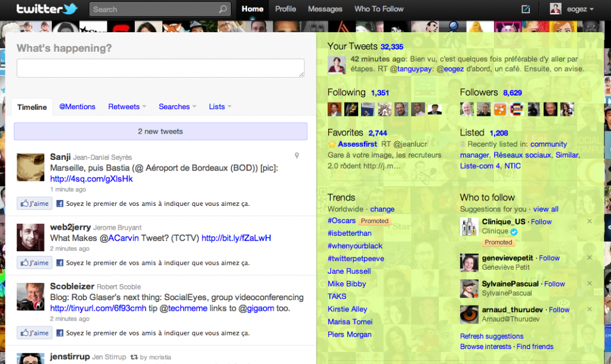Open the compose new tweet icon
The width and height of the screenshot is (611, 364).
coord(526,9)
